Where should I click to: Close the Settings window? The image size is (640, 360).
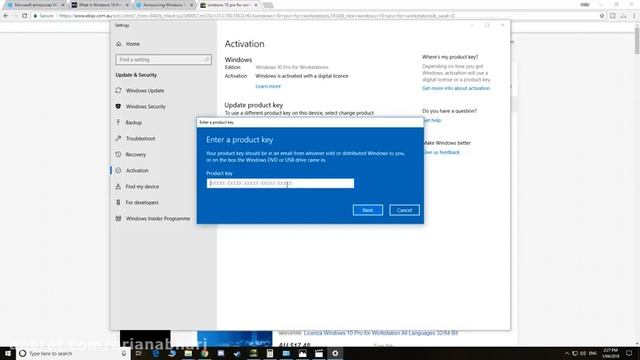click(x=502, y=25)
